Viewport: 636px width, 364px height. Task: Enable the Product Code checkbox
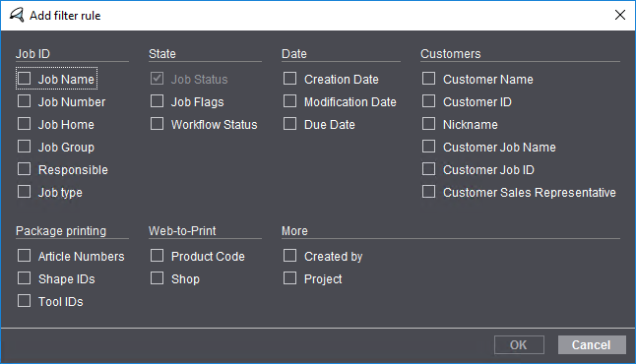[157, 256]
